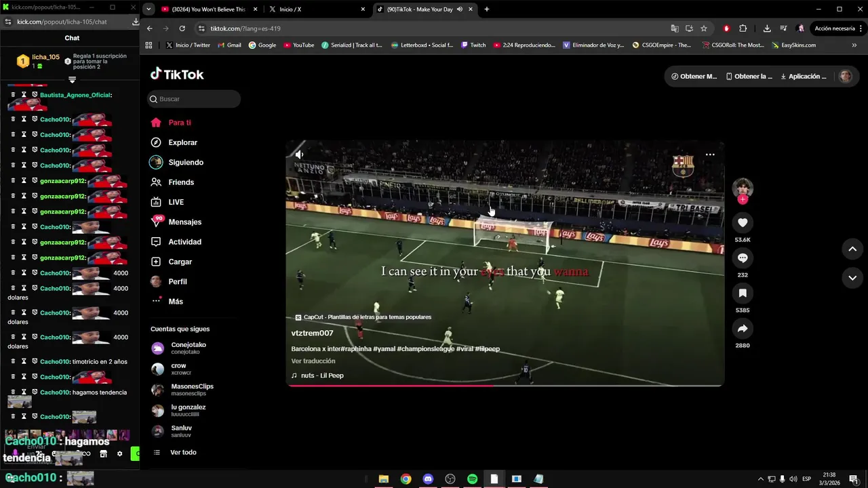Open settings gear in Kick chat
868x488 pixels.
point(120,453)
